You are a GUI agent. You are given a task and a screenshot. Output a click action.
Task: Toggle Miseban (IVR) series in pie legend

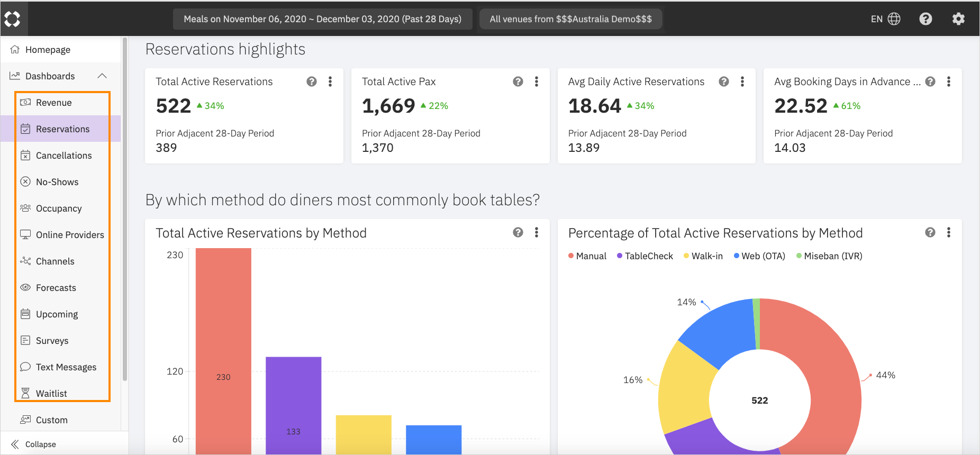(x=829, y=256)
